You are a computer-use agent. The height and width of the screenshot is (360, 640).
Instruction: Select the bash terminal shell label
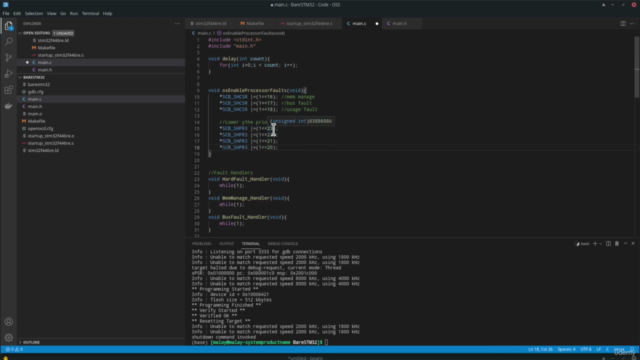click(x=582, y=244)
